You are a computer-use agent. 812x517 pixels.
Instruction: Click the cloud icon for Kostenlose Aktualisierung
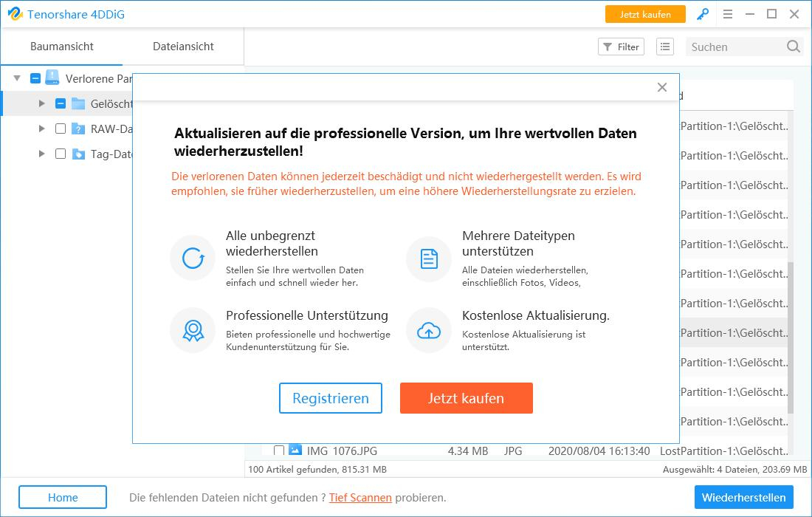click(428, 330)
